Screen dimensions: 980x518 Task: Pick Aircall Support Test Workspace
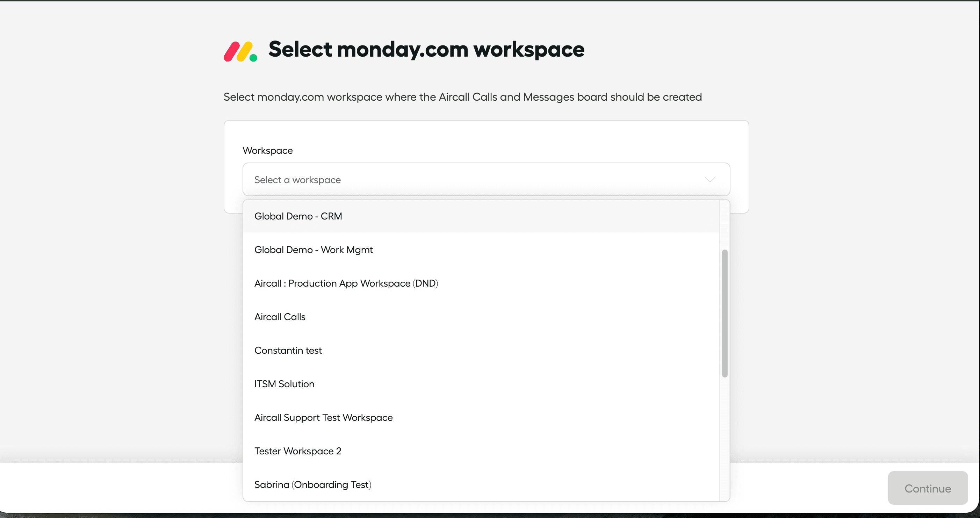coord(481,417)
